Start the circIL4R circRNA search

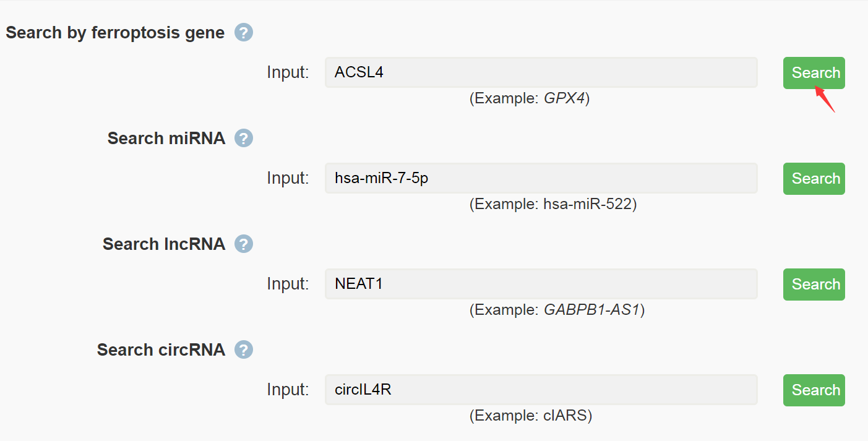point(814,390)
